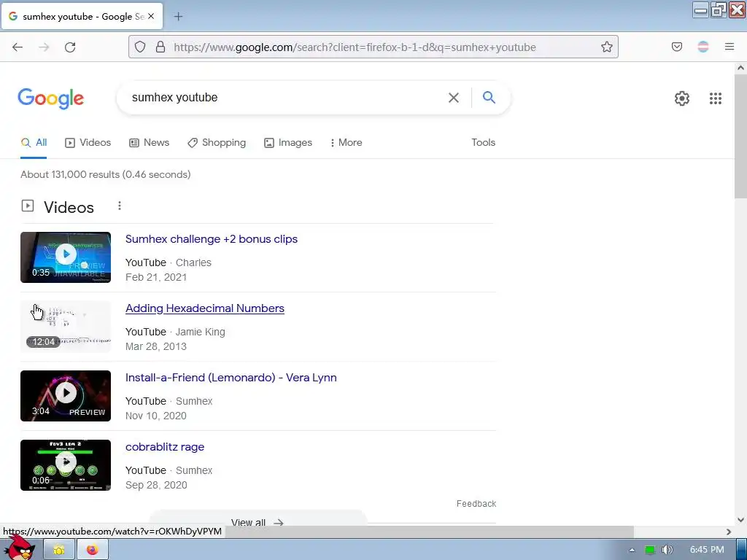747x560 pixels.
Task: Go back with the browser back arrow
Action: [18, 47]
